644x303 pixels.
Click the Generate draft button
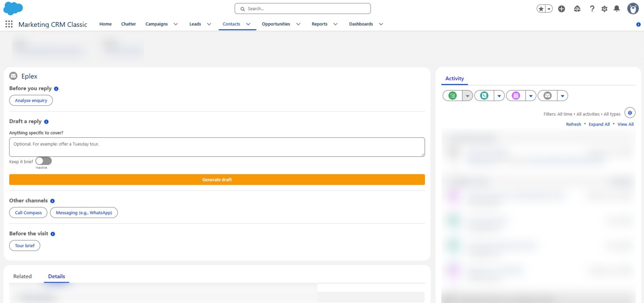[x=217, y=180]
